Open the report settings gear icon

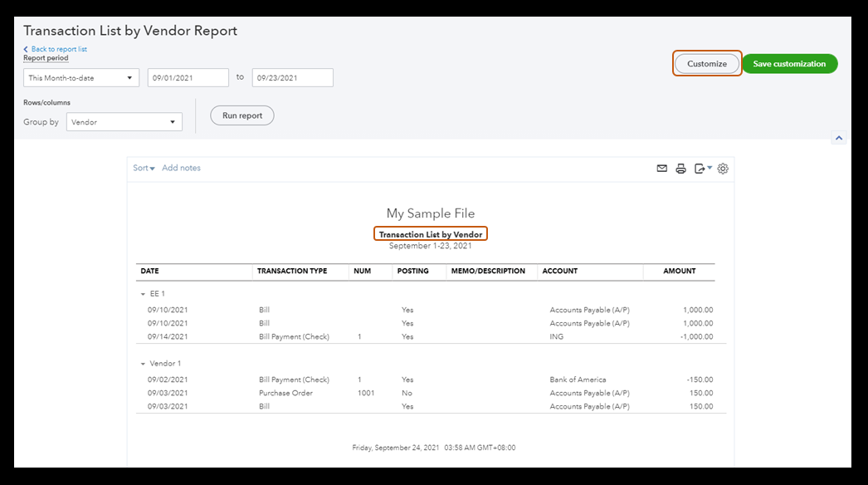coord(723,169)
